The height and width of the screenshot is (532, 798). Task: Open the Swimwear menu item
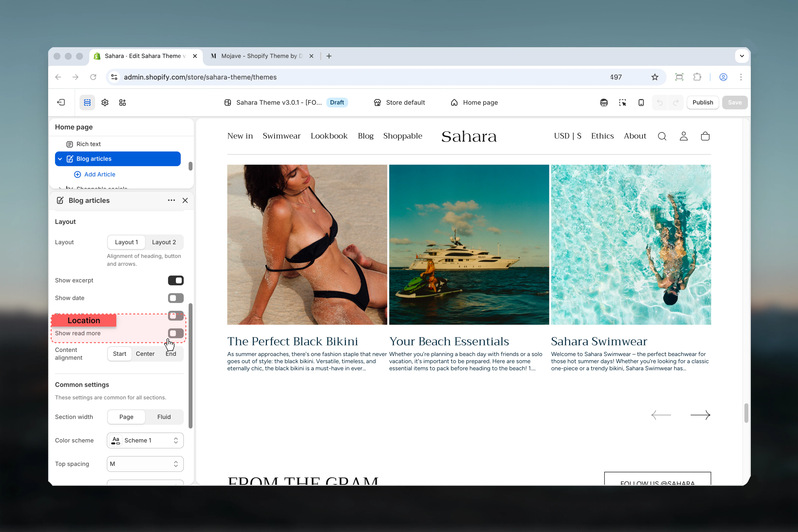tap(281, 136)
